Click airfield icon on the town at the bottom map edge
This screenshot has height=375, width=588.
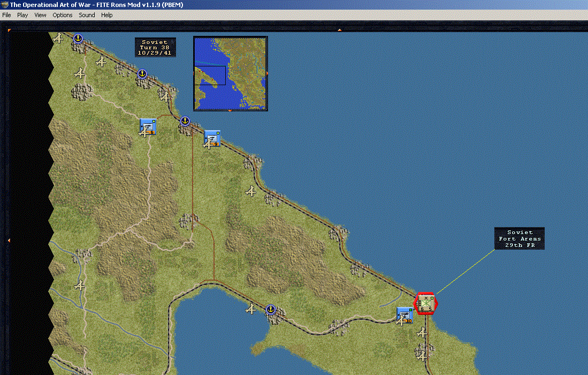tap(422, 356)
